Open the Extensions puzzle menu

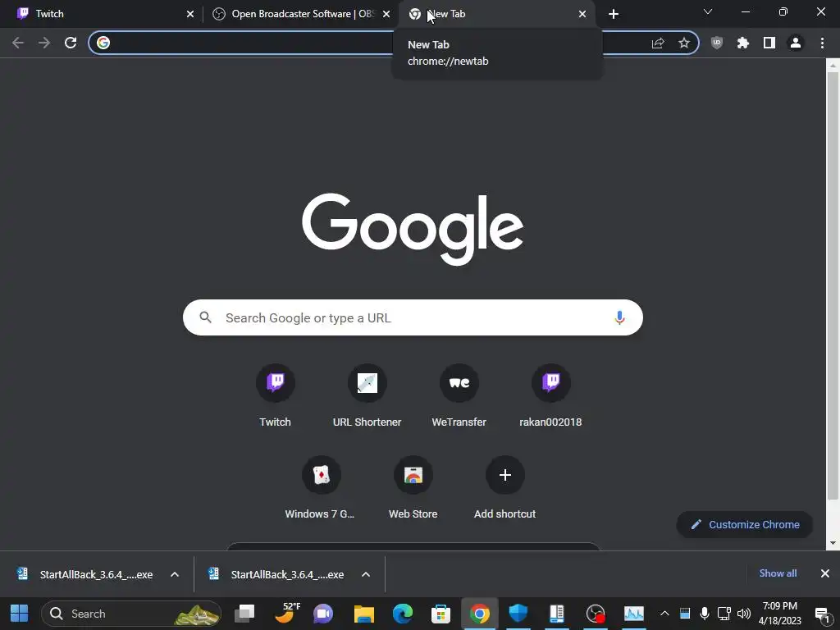point(743,43)
